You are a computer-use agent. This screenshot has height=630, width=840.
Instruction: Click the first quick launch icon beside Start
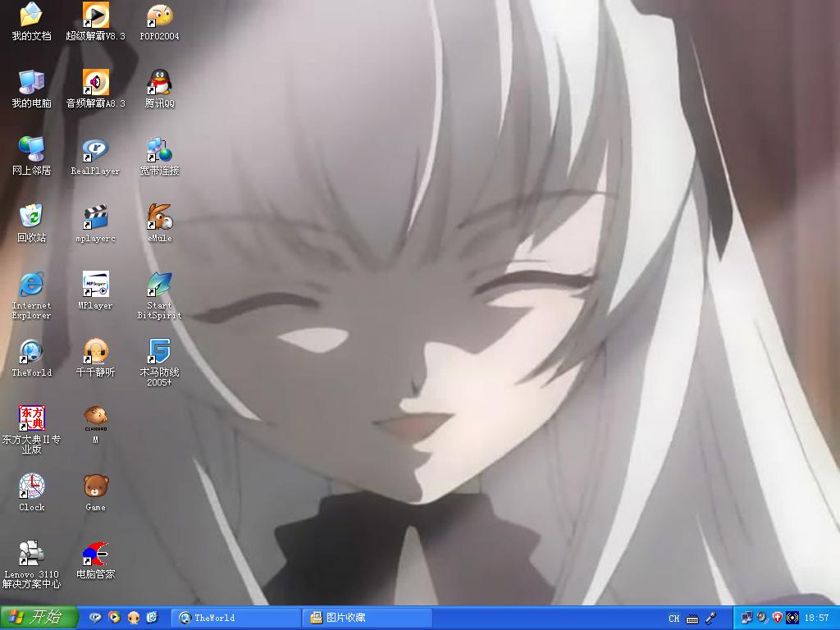coord(95,618)
